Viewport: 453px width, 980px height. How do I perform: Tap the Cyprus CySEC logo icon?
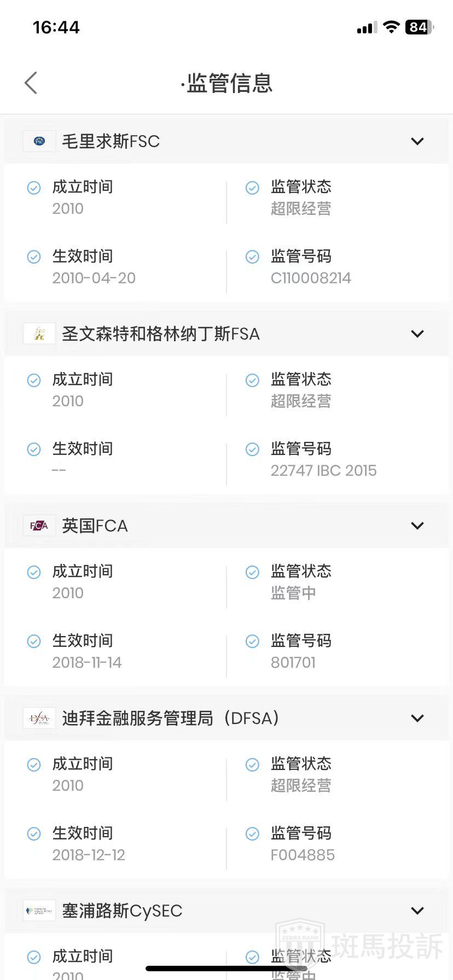tap(39, 911)
